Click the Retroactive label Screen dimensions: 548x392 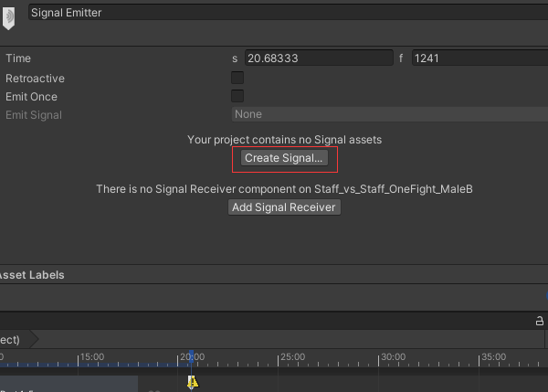coord(35,79)
